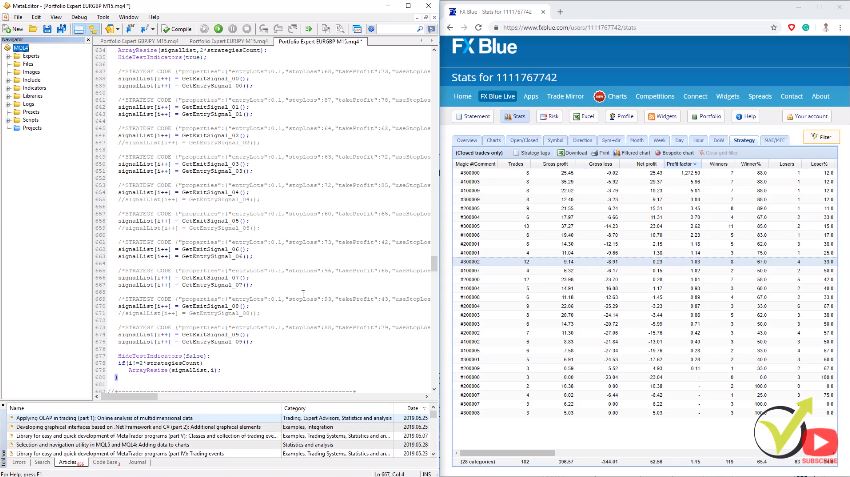This screenshot has width=850, height=477.
Task: Switch to the Portfolio Expert GBPJPY M15 tab
Action: pos(139,41)
